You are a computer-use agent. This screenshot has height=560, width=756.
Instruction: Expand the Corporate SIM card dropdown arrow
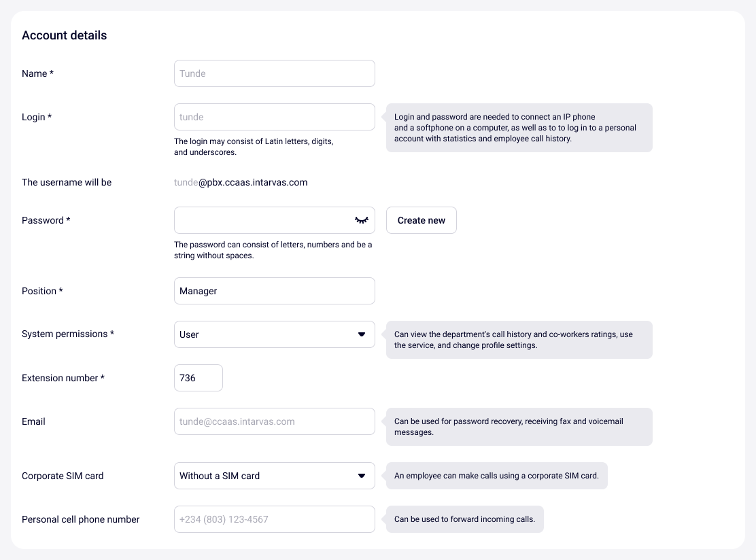(x=362, y=476)
